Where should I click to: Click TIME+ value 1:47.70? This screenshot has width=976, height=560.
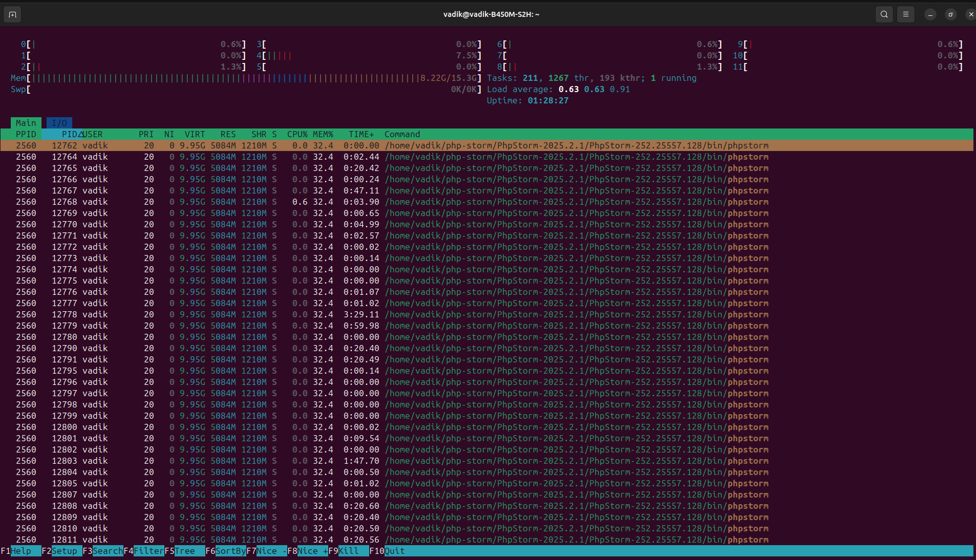(362, 461)
